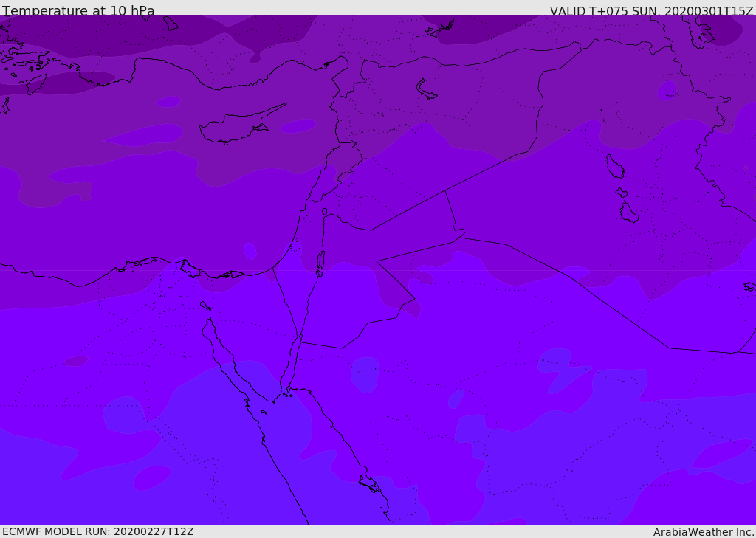Click the 'Temperature at 10 hPa' title text
Screen dimensions: 756x538
(78, 10)
